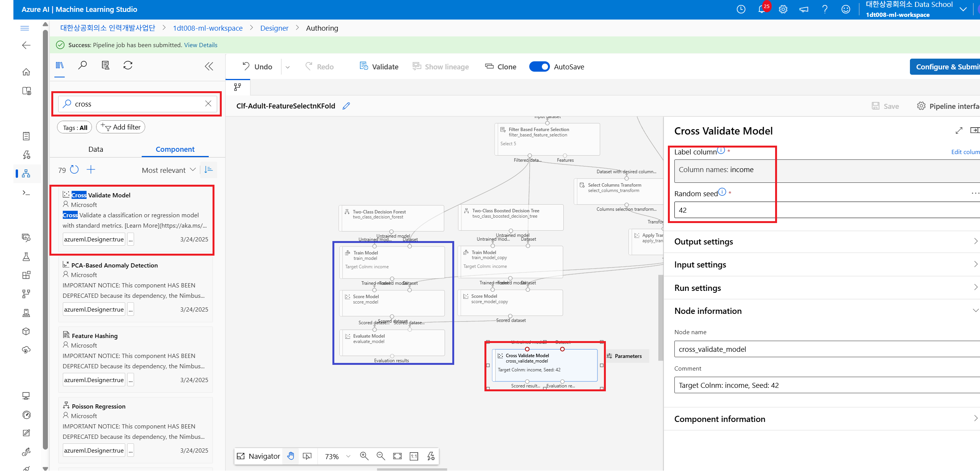Click the notifications bell icon

[x=761, y=10]
